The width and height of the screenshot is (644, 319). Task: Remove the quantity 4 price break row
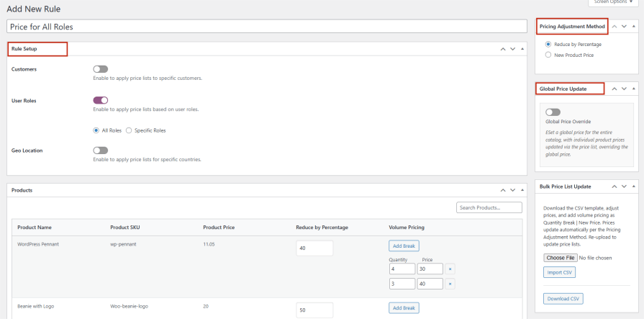click(x=450, y=269)
